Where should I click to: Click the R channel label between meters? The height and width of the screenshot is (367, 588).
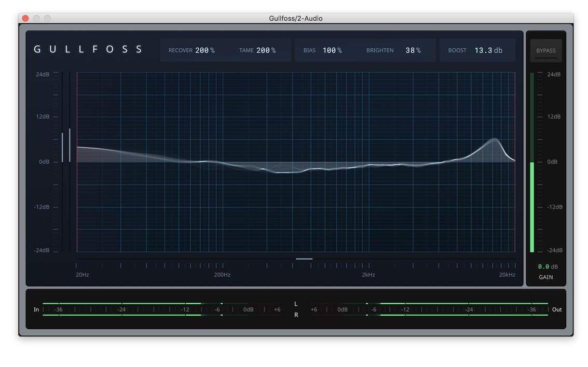(296, 315)
